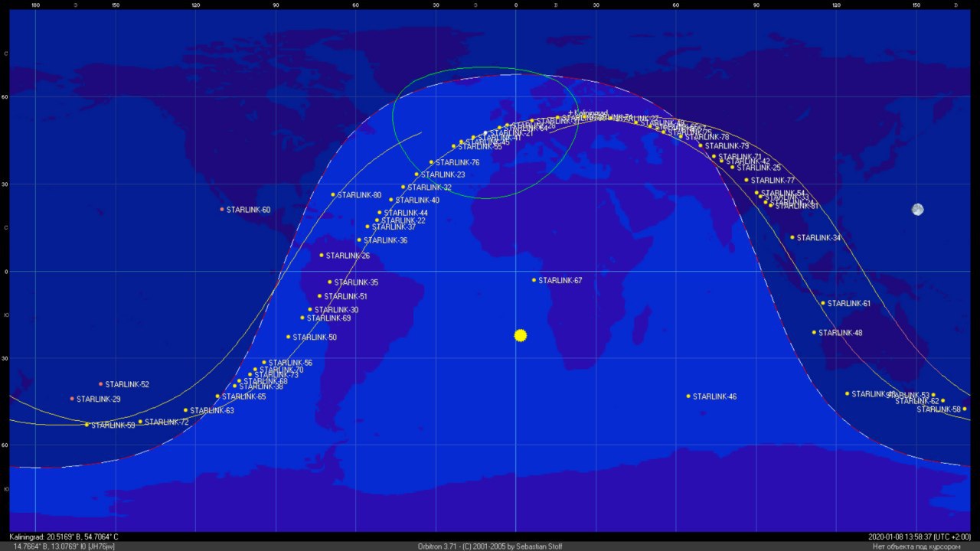Click the JH76jw cursor locator text
Image resolution: width=980 pixels, height=551 pixels.
[64, 546]
